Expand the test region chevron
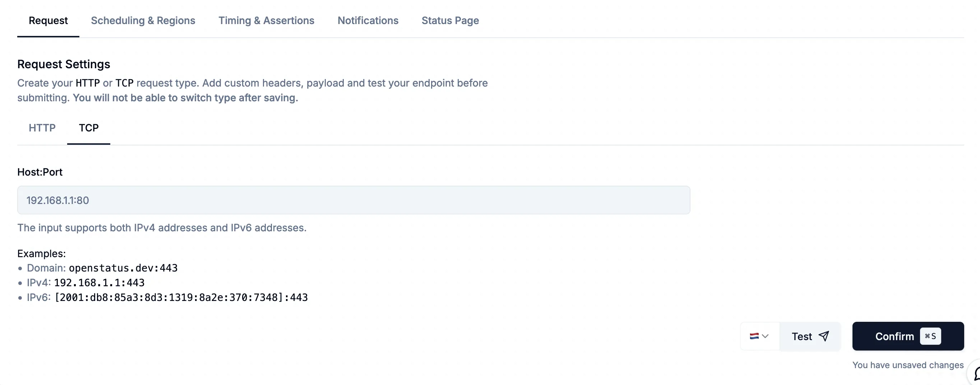 tap(766, 336)
